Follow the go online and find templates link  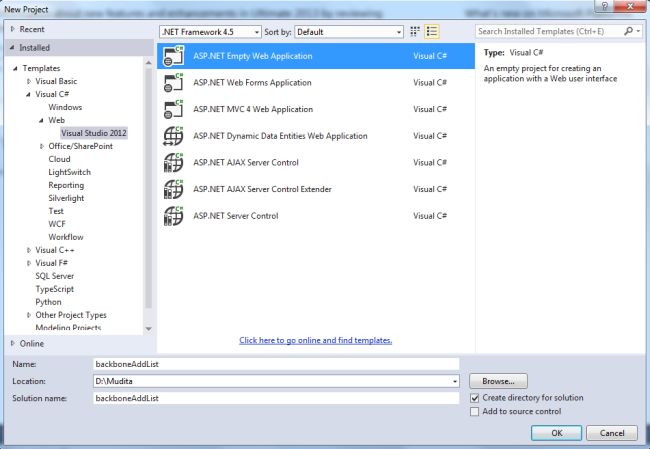[x=315, y=340]
